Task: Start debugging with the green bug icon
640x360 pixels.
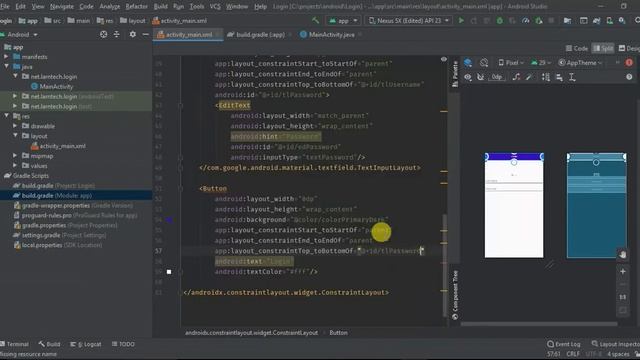Action: pos(499,20)
